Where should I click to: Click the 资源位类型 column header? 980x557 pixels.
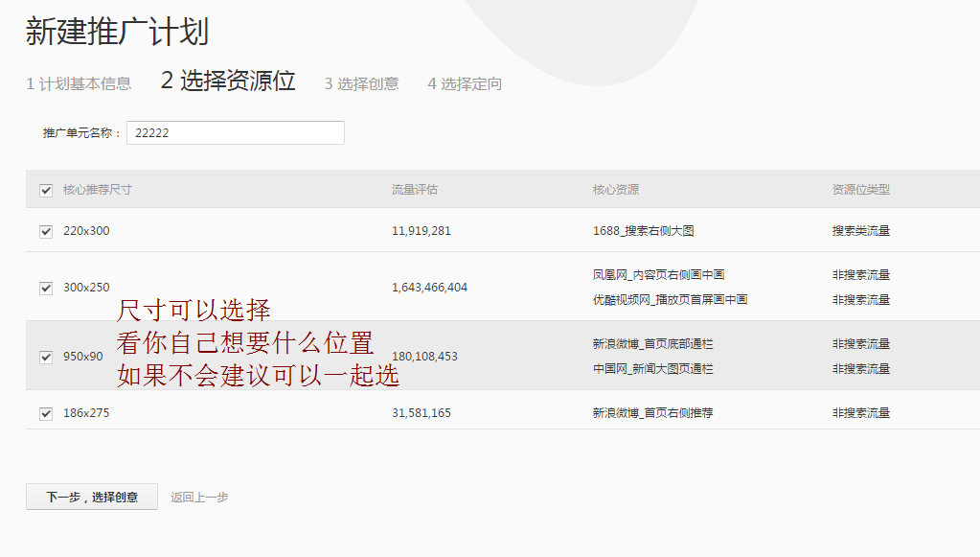pos(860,190)
